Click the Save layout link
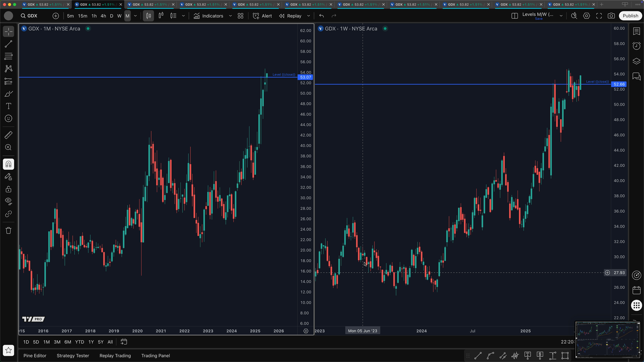 (x=539, y=19)
